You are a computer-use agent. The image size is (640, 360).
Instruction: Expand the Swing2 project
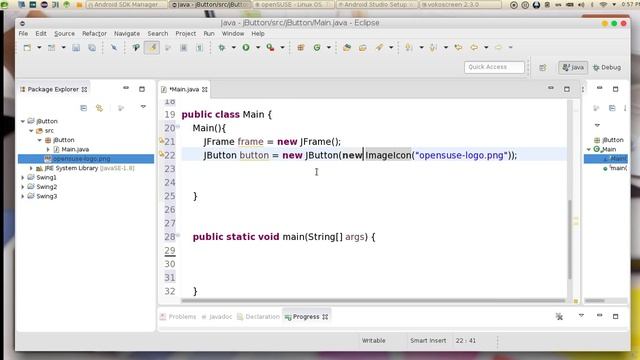pyautogui.click(x=23, y=187)
